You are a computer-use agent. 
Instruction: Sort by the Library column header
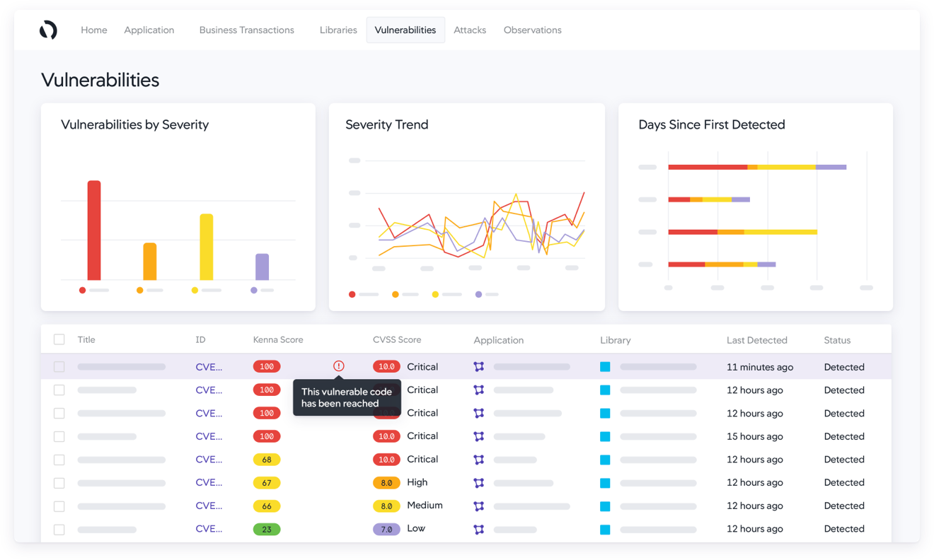616,340
